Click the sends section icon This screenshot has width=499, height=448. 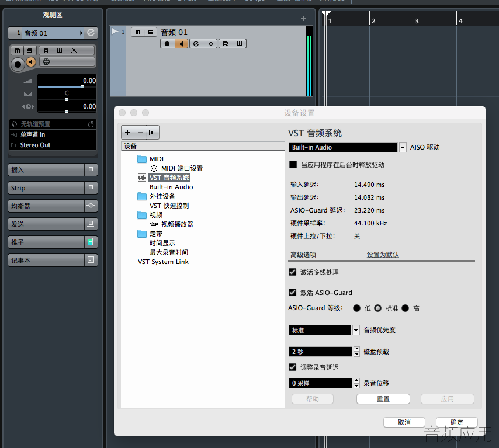pyautogui.click(x=91, y=224)
